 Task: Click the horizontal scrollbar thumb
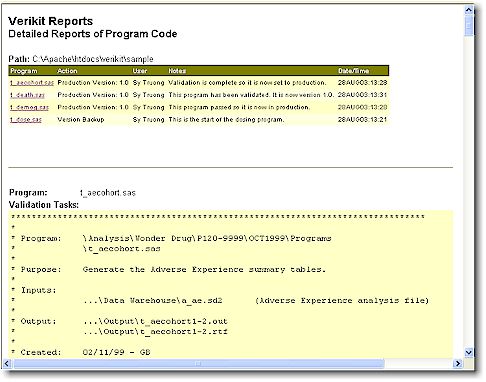pos(199,363)
